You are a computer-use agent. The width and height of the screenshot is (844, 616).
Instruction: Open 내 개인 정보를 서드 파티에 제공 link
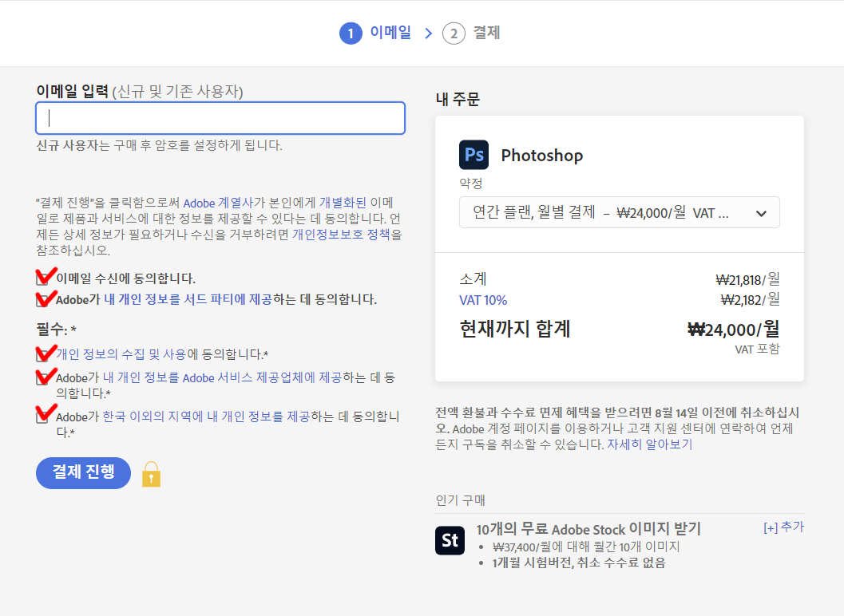[188, 300]
